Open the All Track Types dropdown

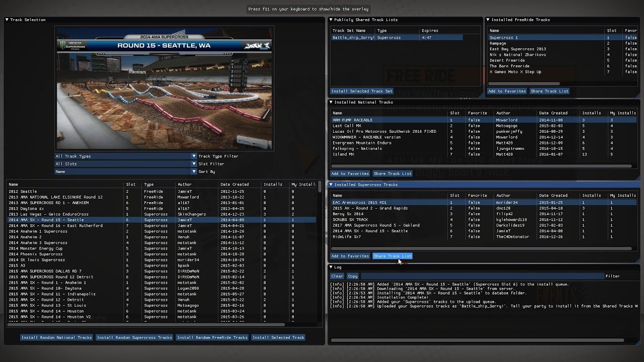[125, 156]
